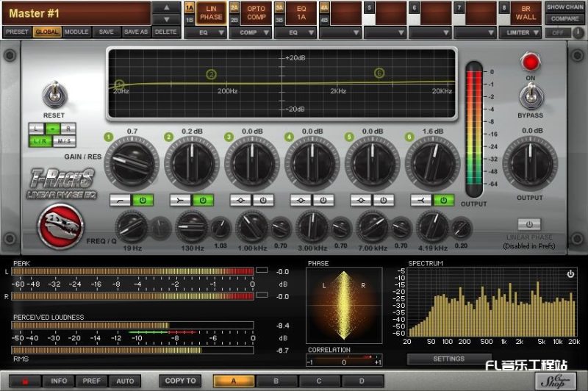Click the T-RackS dinosaur skull logo
This screenshot has width=588, height=391.
pyautogui.click(x=62, y=226)
